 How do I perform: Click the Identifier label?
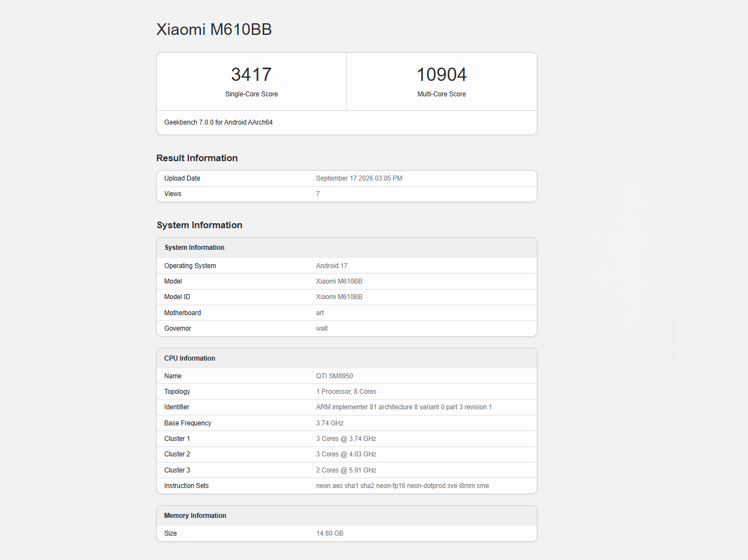click(x=177, y=407)
